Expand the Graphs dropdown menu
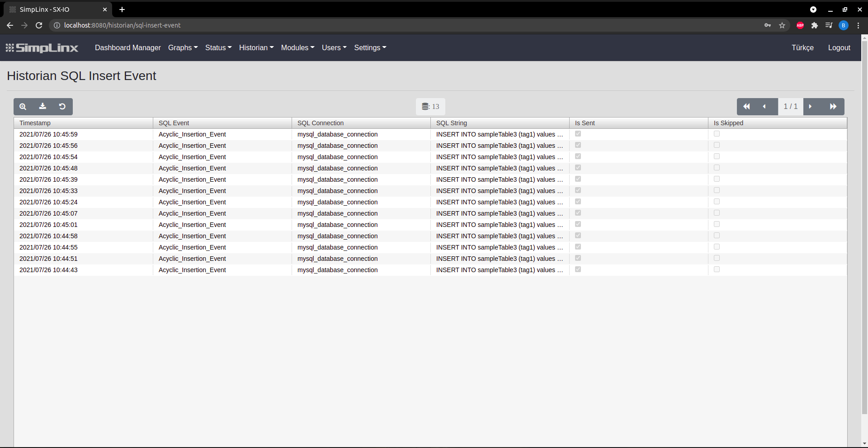Viewport: 868px width, 448px height. (183, 47)
